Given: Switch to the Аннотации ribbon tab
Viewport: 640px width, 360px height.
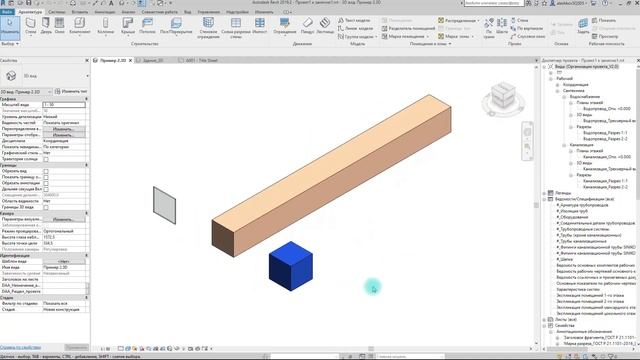Looking at the screenshot, I should tap(105, 12).
